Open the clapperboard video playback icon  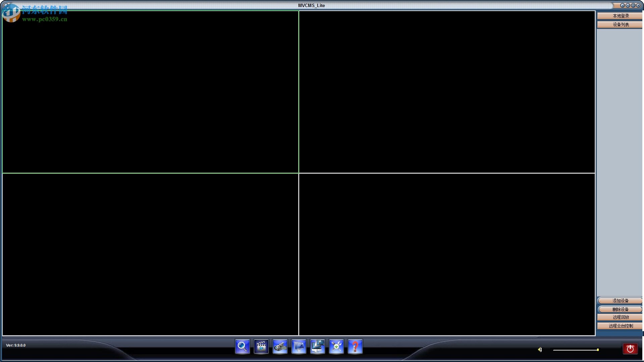pyautogui.click(x=261, y=347)
